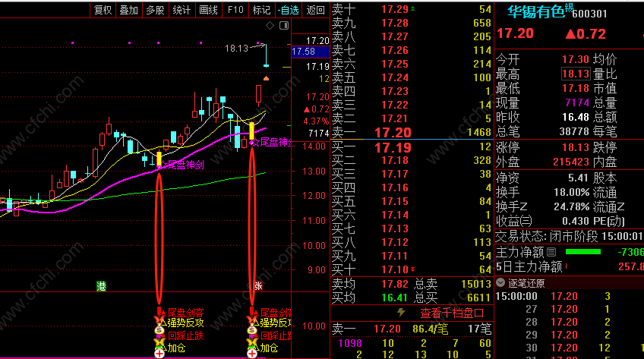Image resolution: width=644 pixels, height=359 pixels.
Task: Click the 昨收 value 16.48
Action: tap(576, 118)
